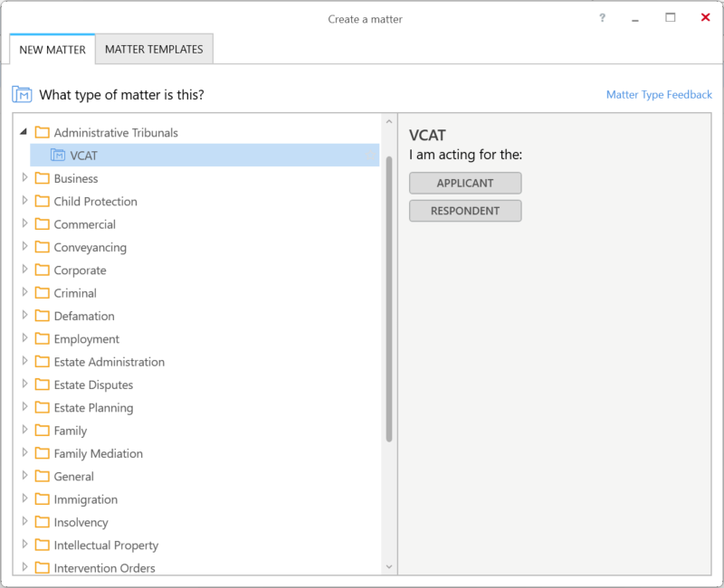Click the VCAT matter type icon

(58, 155)
